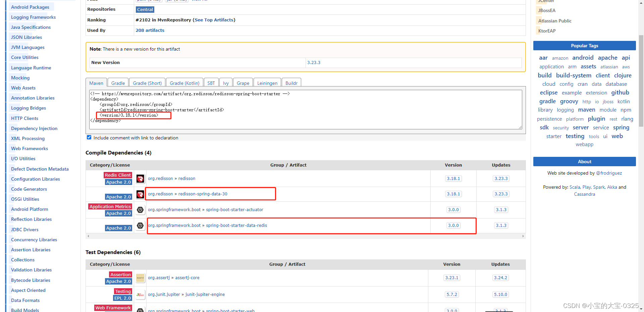
Task: Click version 3.18.1 of redisson artifact
Action: [x=453, y=179]
